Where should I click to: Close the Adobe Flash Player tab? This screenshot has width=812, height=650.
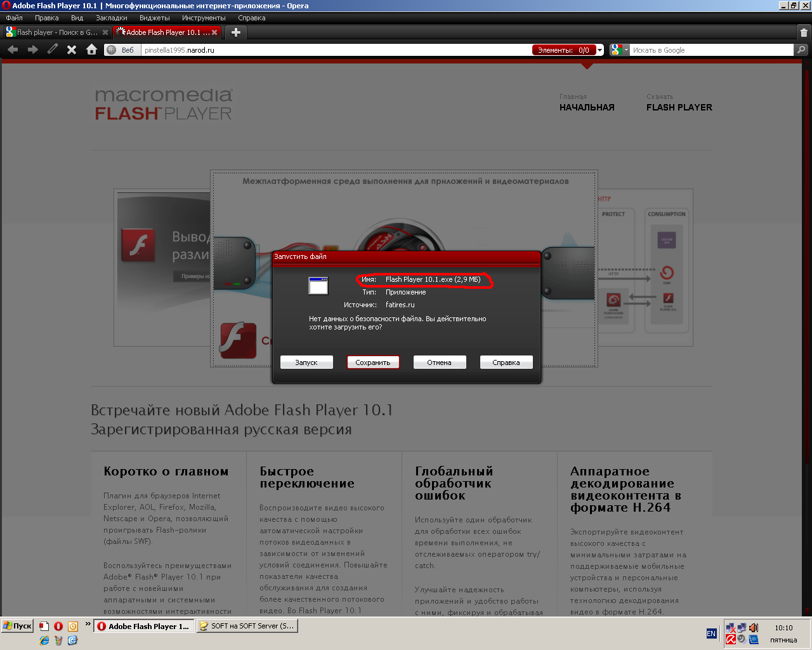click(x=214, y=32)
